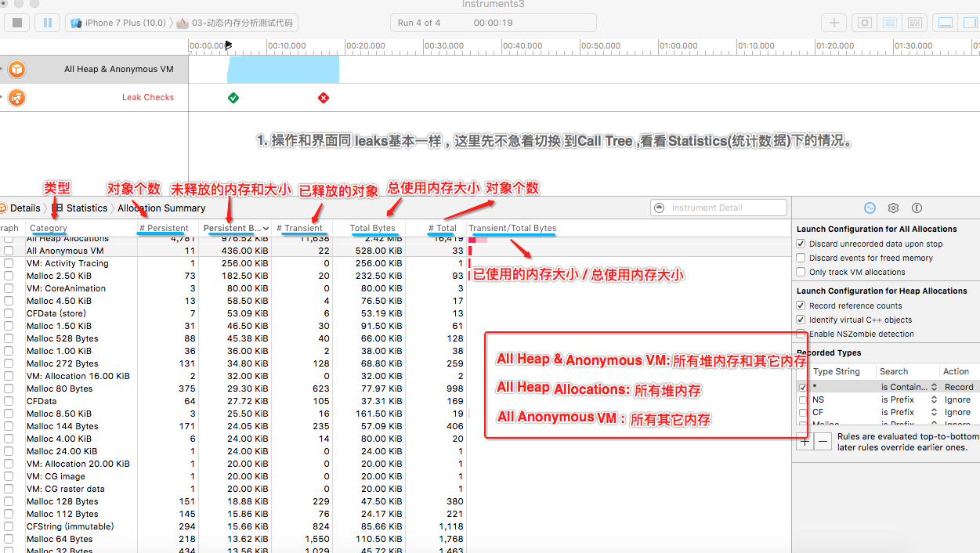Image resolution: width=980 pixels, height=553 pixels.
Task: Check graph box for Malloc 2.50 KiB
Action: coord(9,276)
